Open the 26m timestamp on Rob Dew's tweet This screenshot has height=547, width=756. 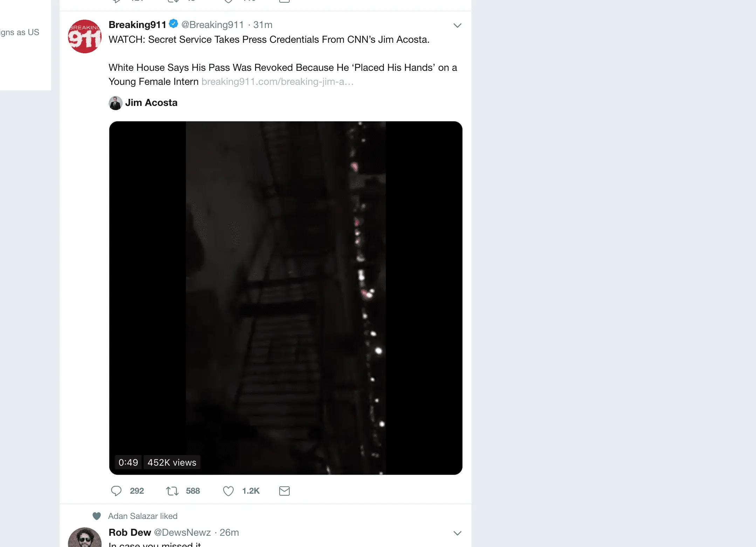tap(229, 533)
